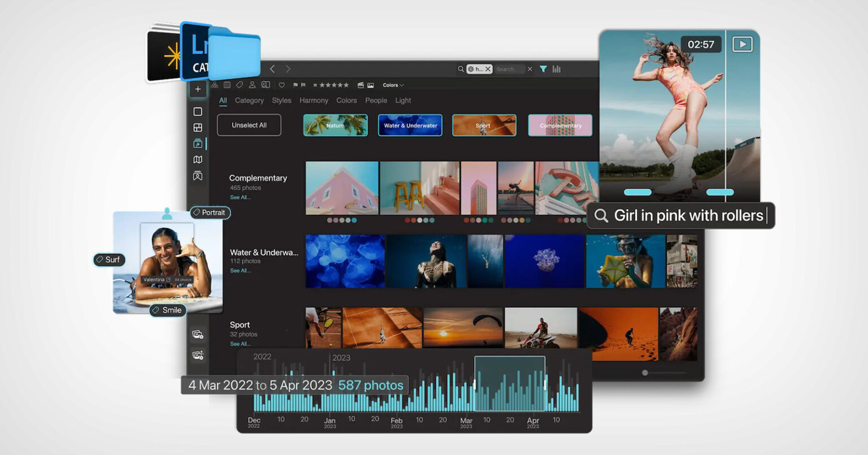Screen dimensions: 868x455
Task: Switch to the Styles tab
Action: coord(281,100)
